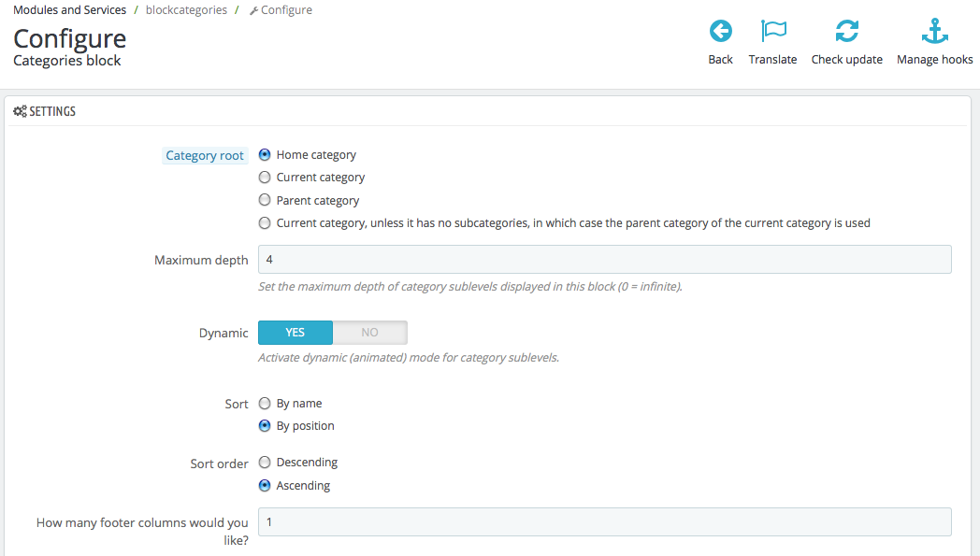
Task: Sort categories By position
Action: pyautogui.click(x=265, y=426)
